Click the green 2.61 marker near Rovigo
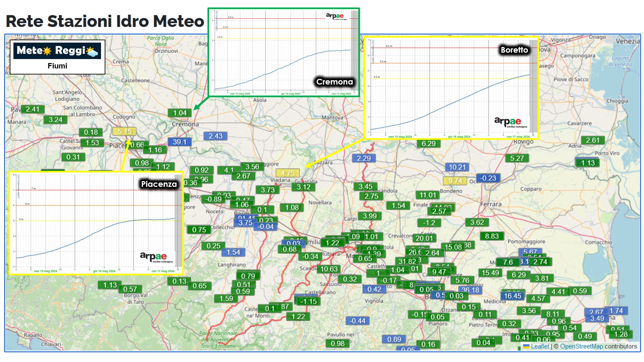Viewport: 644px width, 362px height. 592,140
